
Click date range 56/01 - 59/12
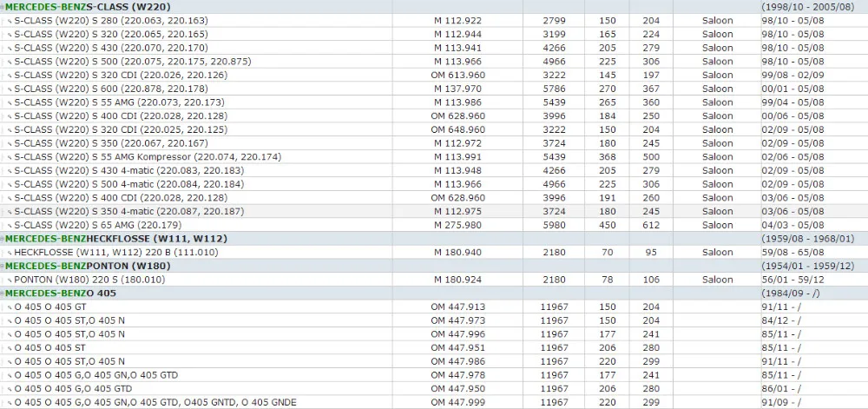(x=792, y=280)
